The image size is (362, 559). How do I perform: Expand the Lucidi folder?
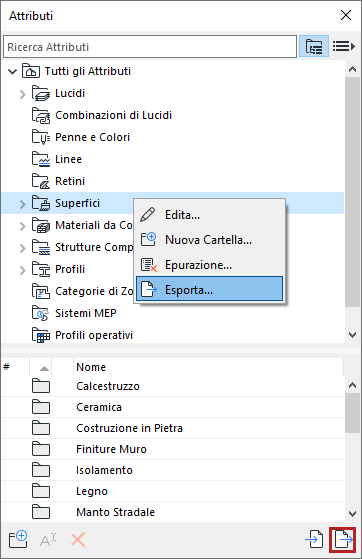click(x=22, y=94)
